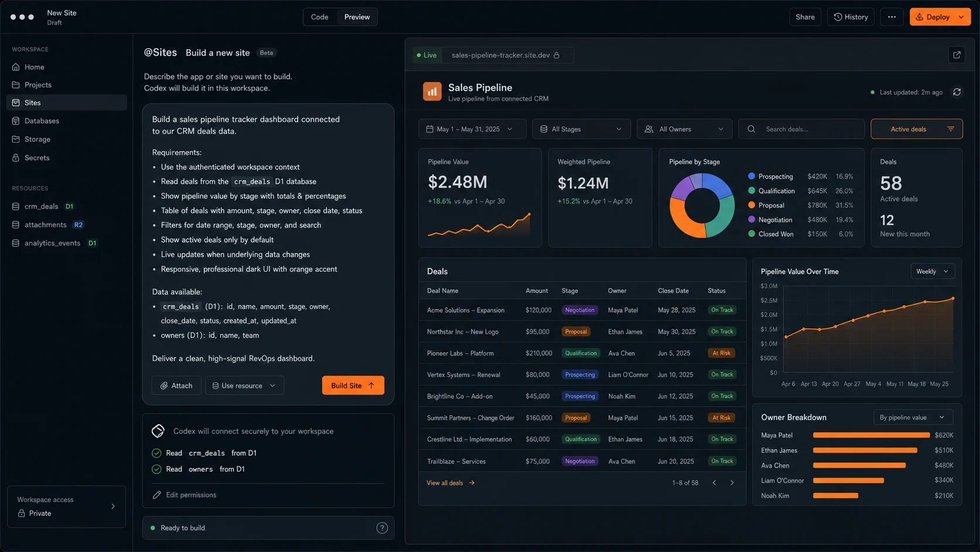Toggle Read crm_deals permission check
Image resolution: width=980 pixels, height=552 pixels.
click(x=156, y=453)
